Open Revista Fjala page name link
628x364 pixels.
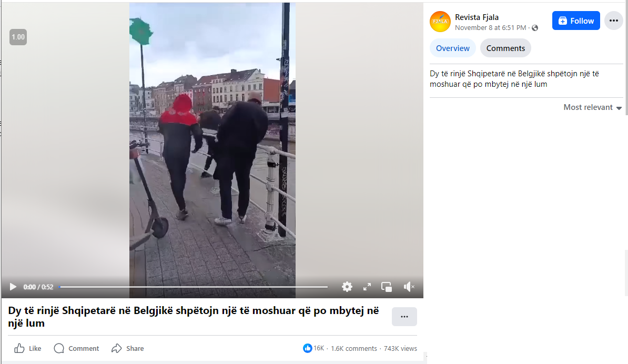pyautogui.click(x=477, y=17)
